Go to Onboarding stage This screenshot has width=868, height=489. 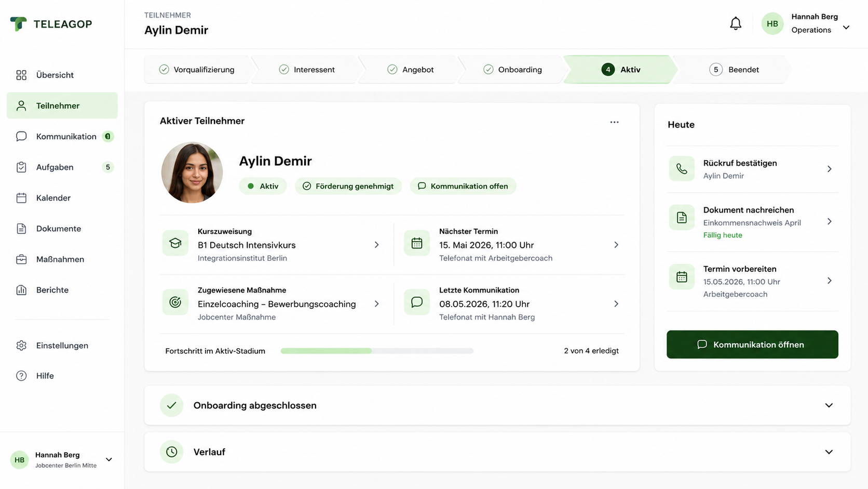(x=513, y=70)
